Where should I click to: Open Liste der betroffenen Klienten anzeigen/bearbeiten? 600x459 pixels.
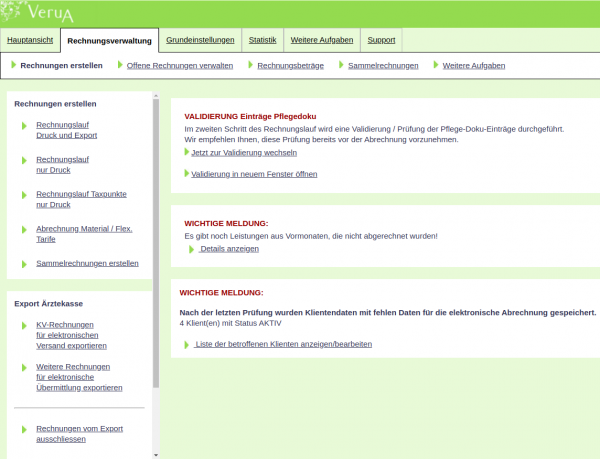(x=283, y=344)
